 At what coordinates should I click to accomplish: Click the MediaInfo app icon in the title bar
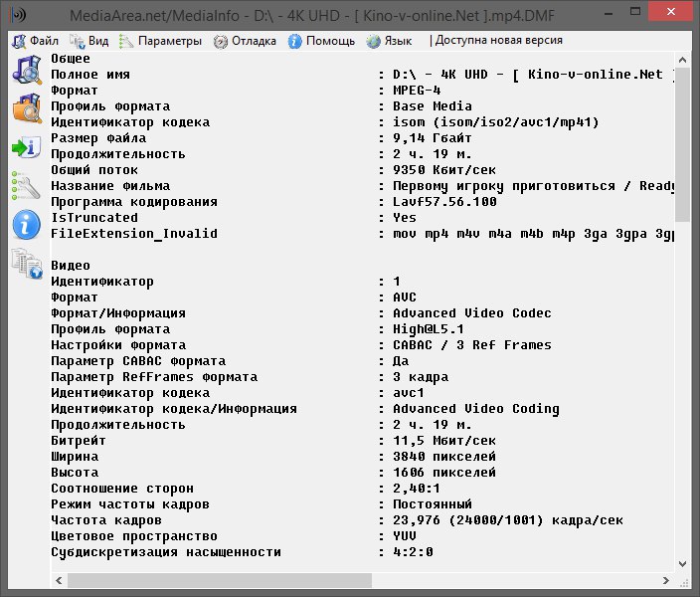pos(19,15)
